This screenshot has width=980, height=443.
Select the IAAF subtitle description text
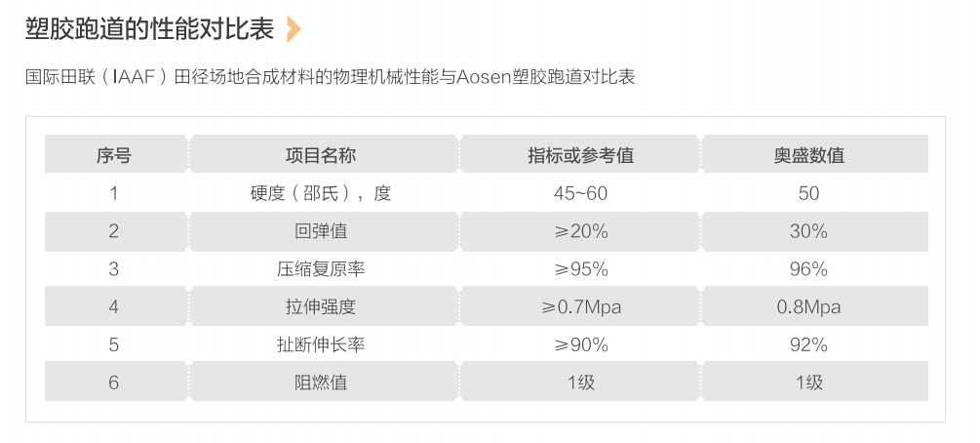(330, 77)
